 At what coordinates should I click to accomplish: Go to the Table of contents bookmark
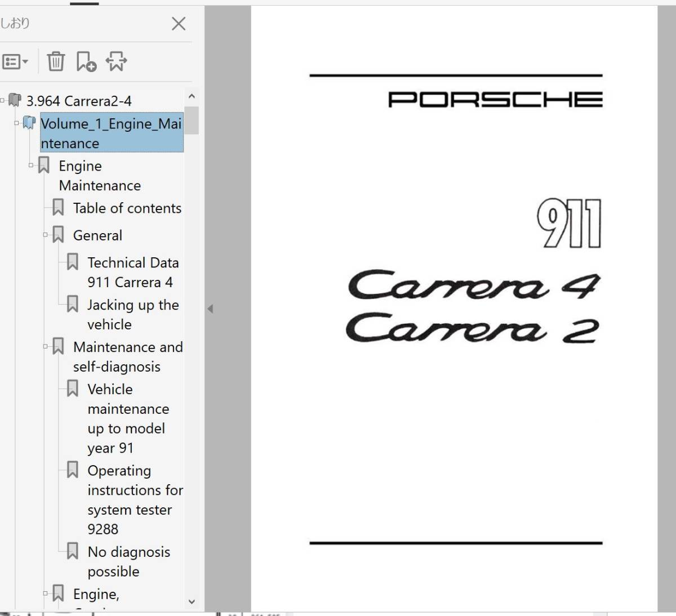[127, 208]
